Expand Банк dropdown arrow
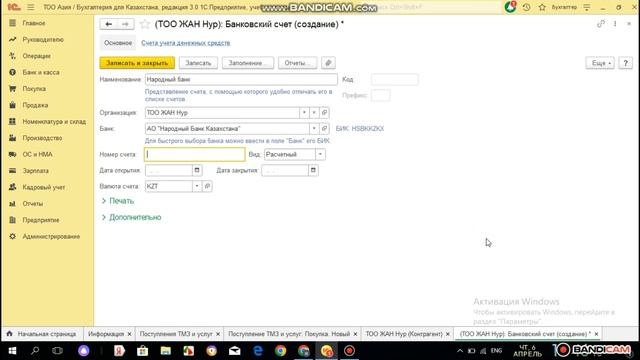640x360 pixels. 314,129
